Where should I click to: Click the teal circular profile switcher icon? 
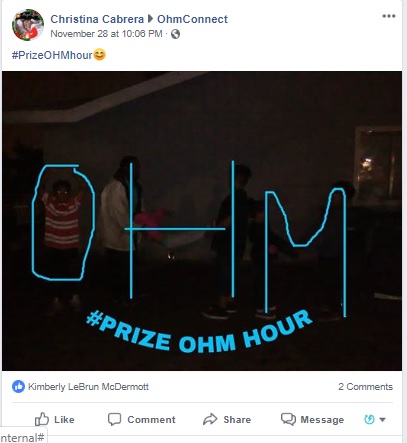pos(369,419)
